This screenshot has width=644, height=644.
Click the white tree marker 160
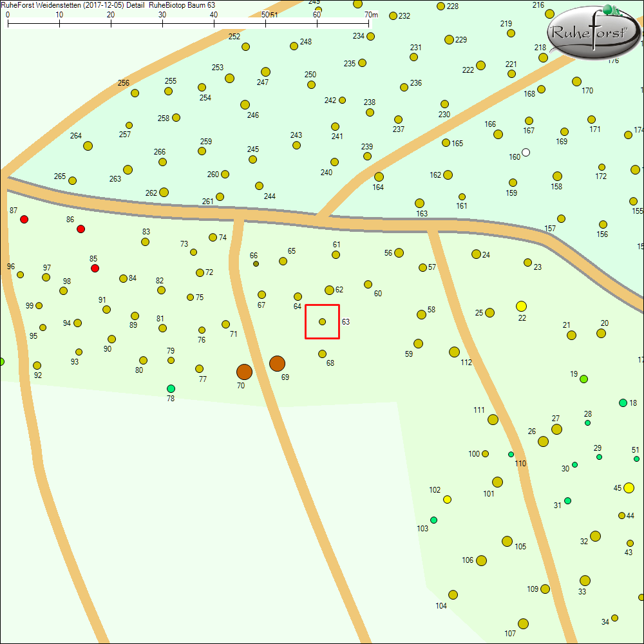point(526,152)
